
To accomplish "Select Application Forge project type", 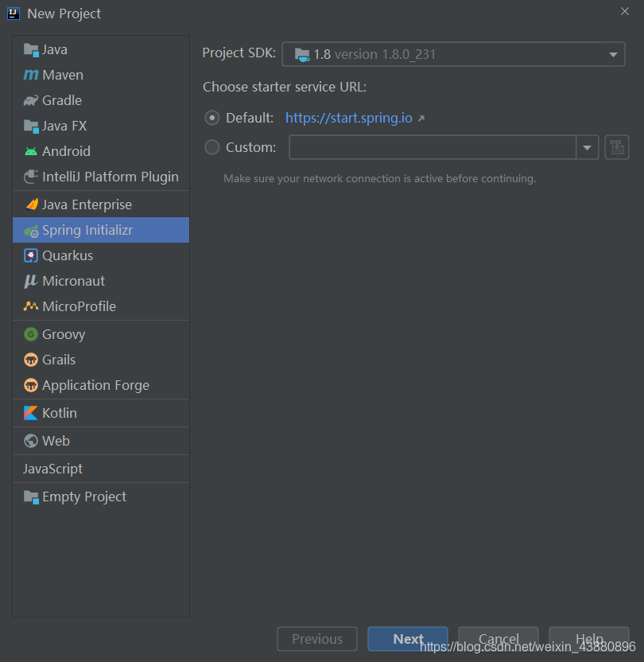I will [x=101, y=385].
